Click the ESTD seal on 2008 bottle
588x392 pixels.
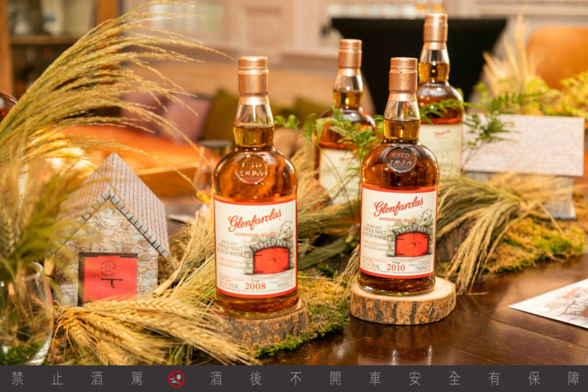pos(252,169)
